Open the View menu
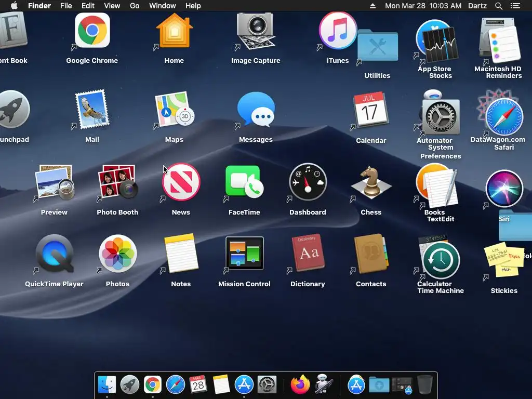The image size is (532, 399). click(x=112, y=6)
